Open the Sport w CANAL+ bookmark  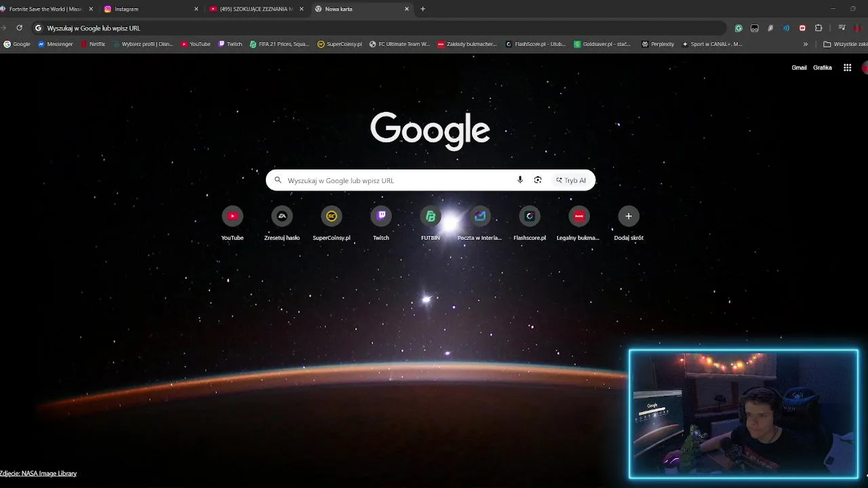pos(712,44)
